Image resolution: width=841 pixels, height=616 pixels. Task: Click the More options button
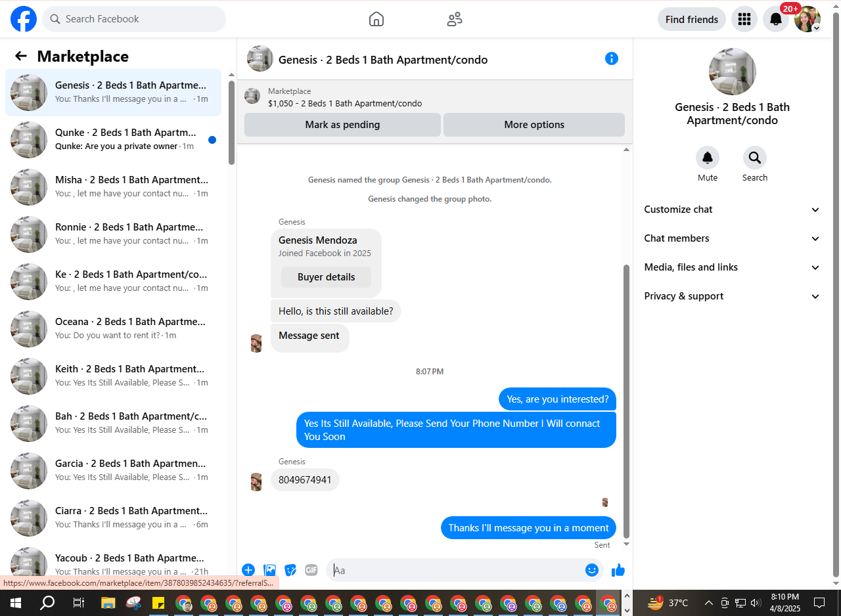[534, 125]
